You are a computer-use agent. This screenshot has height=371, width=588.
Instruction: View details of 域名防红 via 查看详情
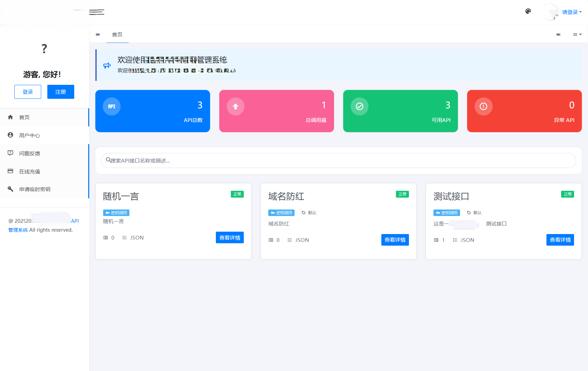point(395,240)
